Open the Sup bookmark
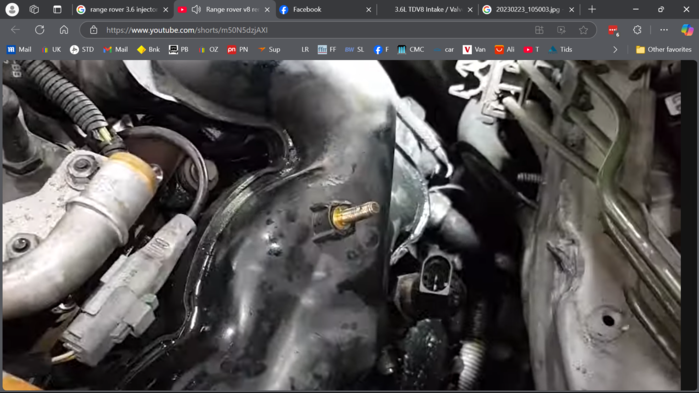 coord(269,49)
